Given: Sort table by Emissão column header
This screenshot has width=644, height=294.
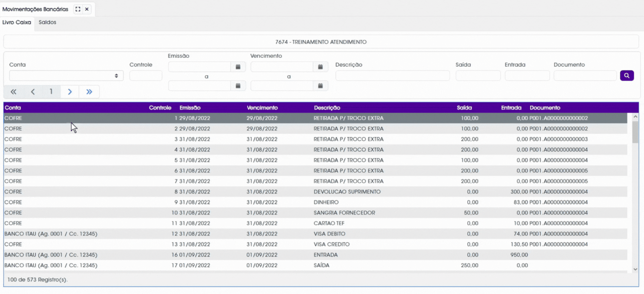Looking at the screenshot, I should click(190, 108).
